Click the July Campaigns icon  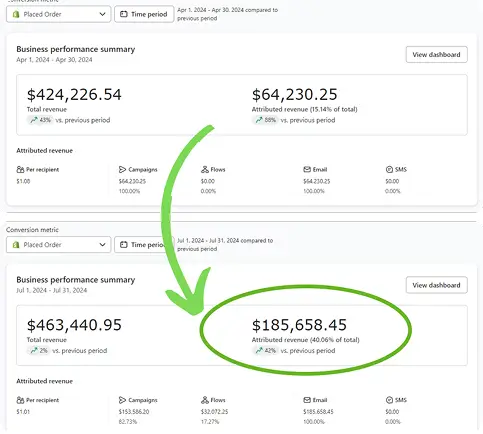(x=122, y=400)
